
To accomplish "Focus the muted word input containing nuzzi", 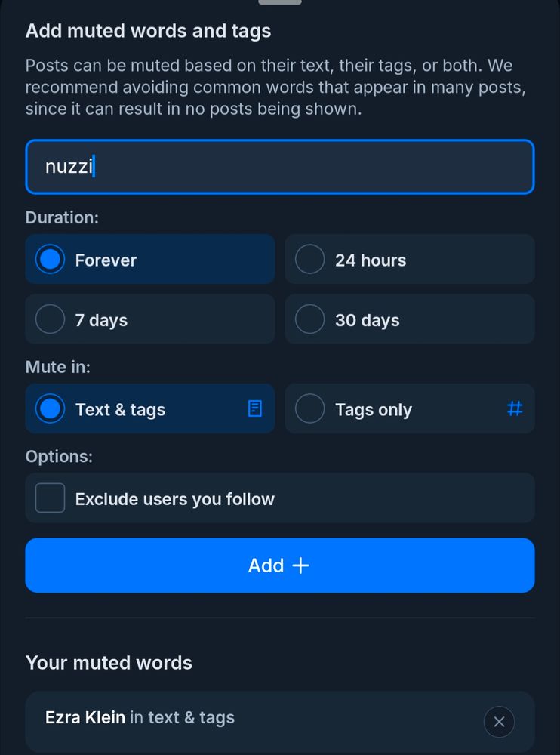I will (279, 167).
